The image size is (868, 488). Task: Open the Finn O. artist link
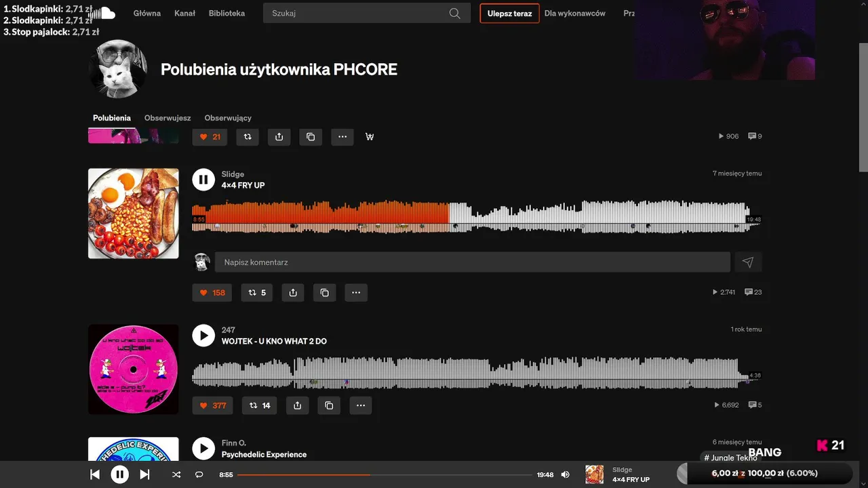[234, 443]
